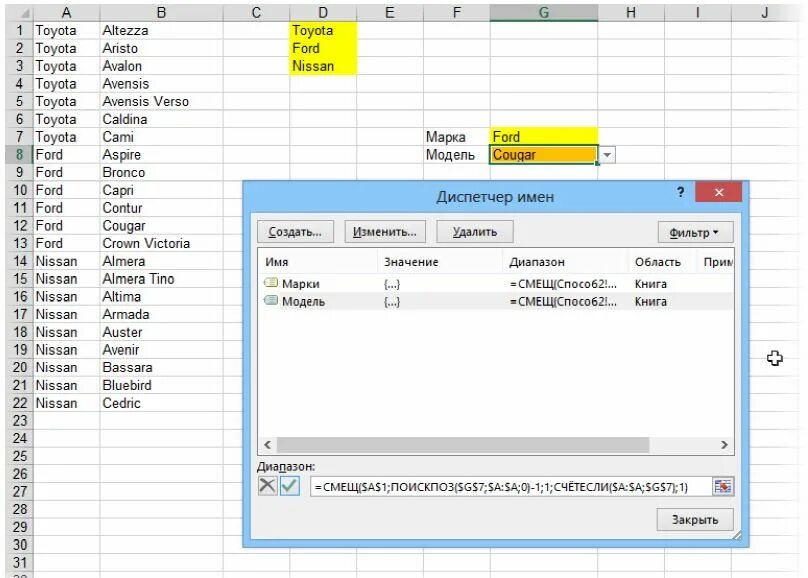Cancel the range edit with X icon
Image resolution: width=808 pixels, height=578 pixels.
coord(267,486)
